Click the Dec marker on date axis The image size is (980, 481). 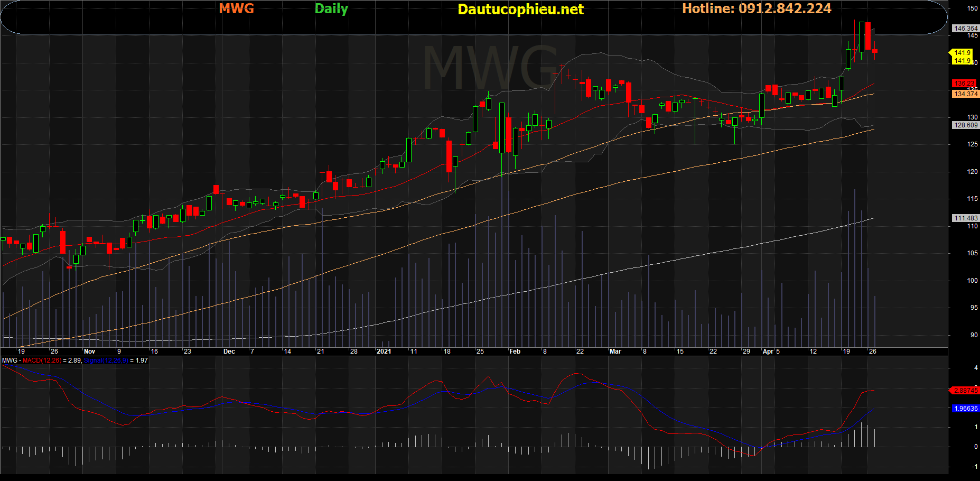pyautogui.click(x=229, y=351)
